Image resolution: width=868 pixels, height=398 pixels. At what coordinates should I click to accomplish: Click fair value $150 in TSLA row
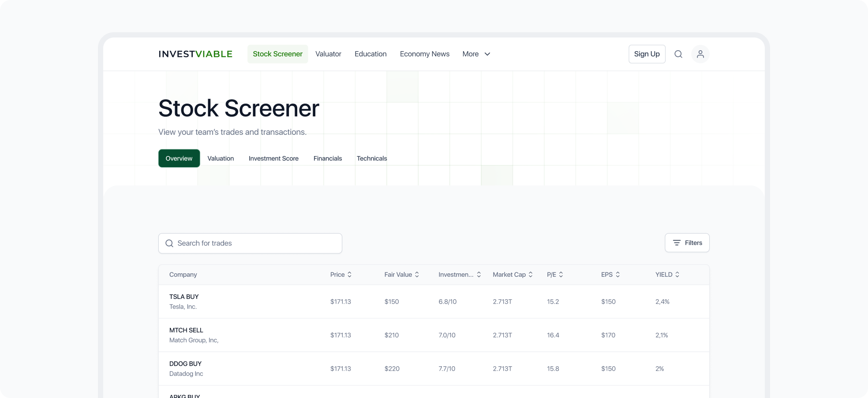tap(392, 302)
